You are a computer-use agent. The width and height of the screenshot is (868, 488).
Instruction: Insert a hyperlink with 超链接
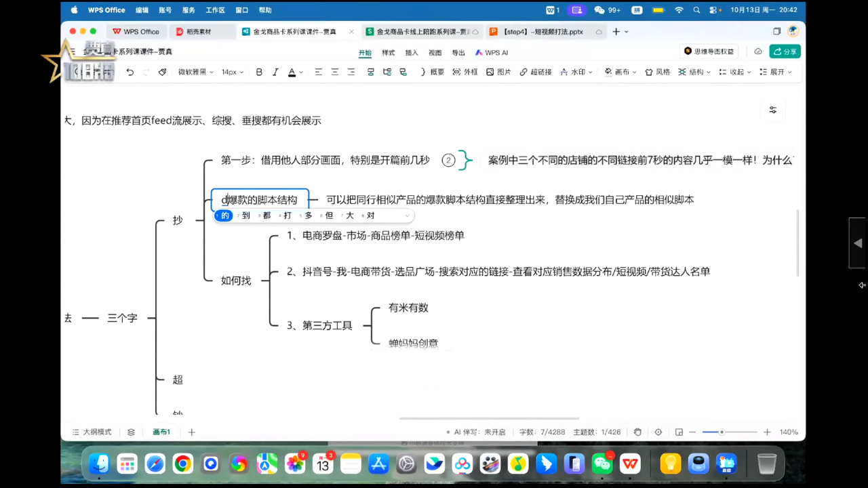pos(535,72)
